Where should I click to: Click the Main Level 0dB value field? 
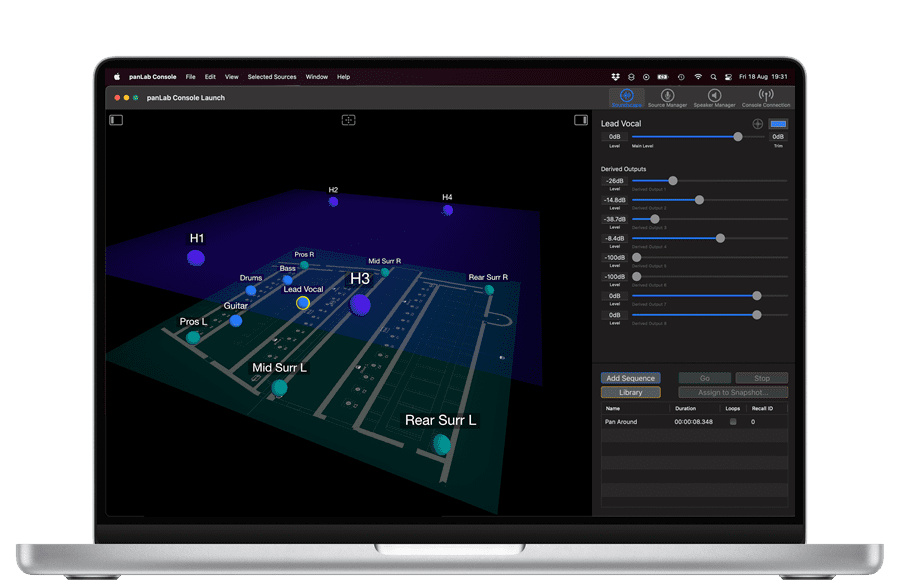(x=614, y=137)
